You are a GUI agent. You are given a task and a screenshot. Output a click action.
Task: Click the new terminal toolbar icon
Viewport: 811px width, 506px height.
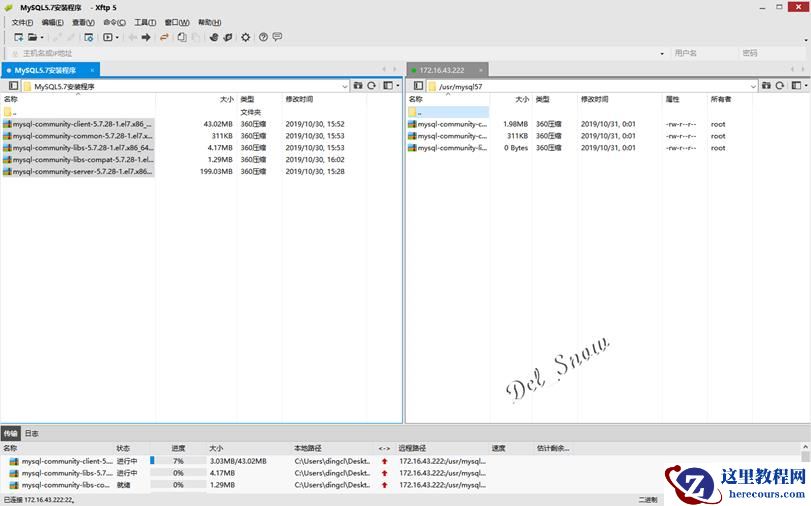coord(108,37)
